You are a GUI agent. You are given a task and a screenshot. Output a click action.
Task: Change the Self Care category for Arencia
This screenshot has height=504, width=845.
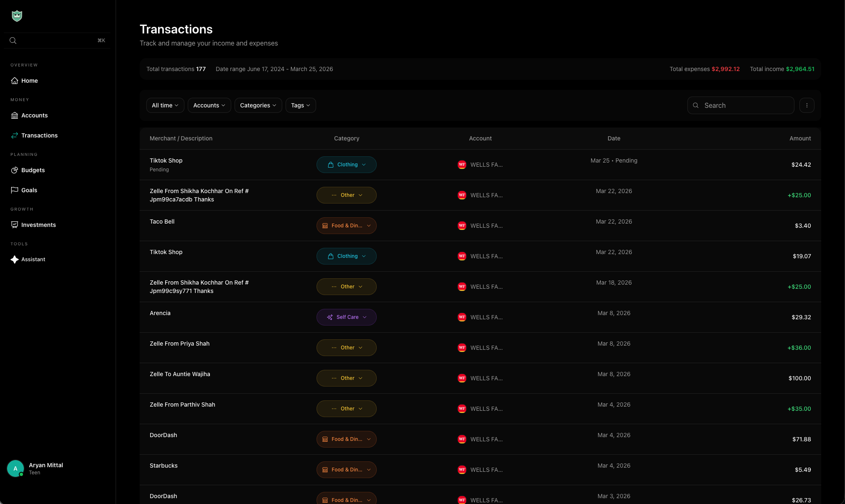pos(346,317)
